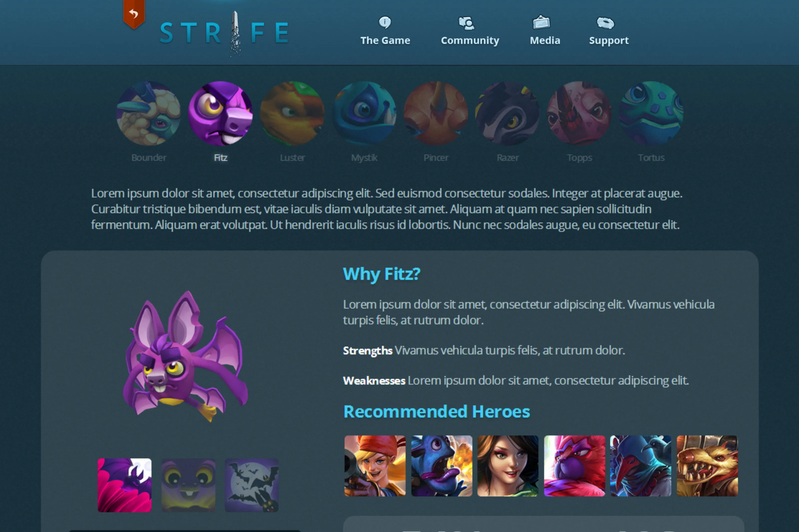This screenshot has height=532, width=799.
Task: Click the orange back arrow ribbon
Action: point(134,14)
